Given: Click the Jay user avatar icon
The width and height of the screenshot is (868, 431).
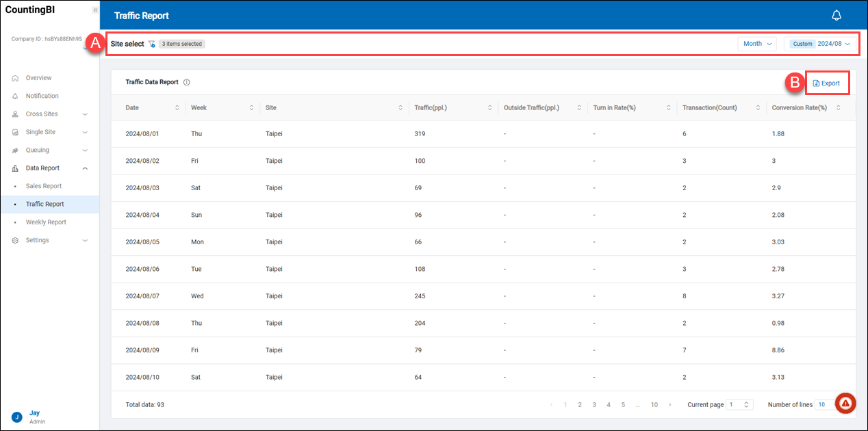Looking at the screenshot, I should coord(16,417).
